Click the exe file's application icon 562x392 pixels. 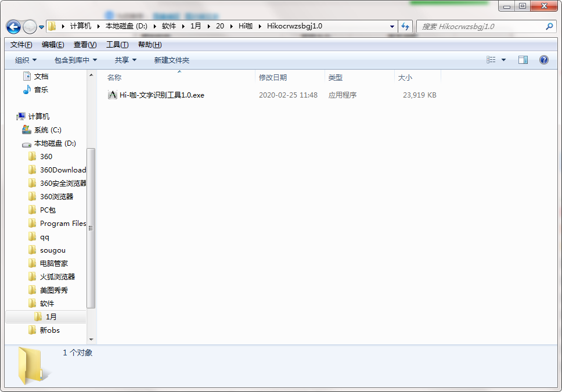[x=113, y=95]
